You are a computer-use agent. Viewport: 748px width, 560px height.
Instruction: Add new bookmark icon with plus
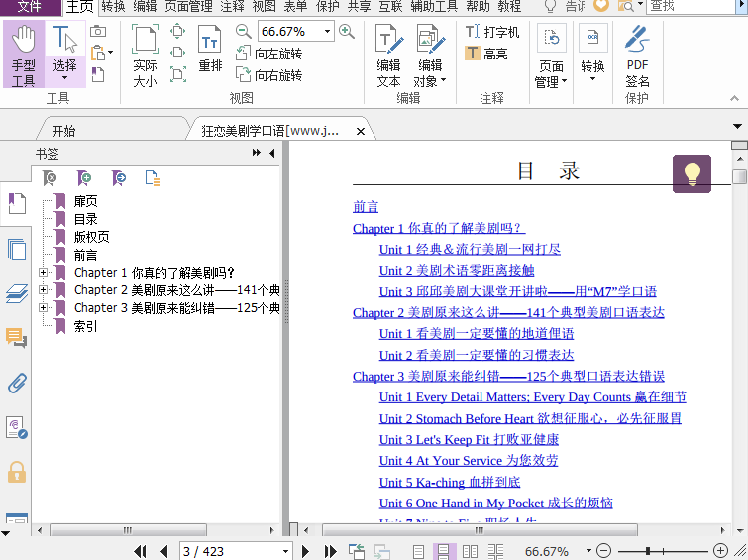point(84,178)
